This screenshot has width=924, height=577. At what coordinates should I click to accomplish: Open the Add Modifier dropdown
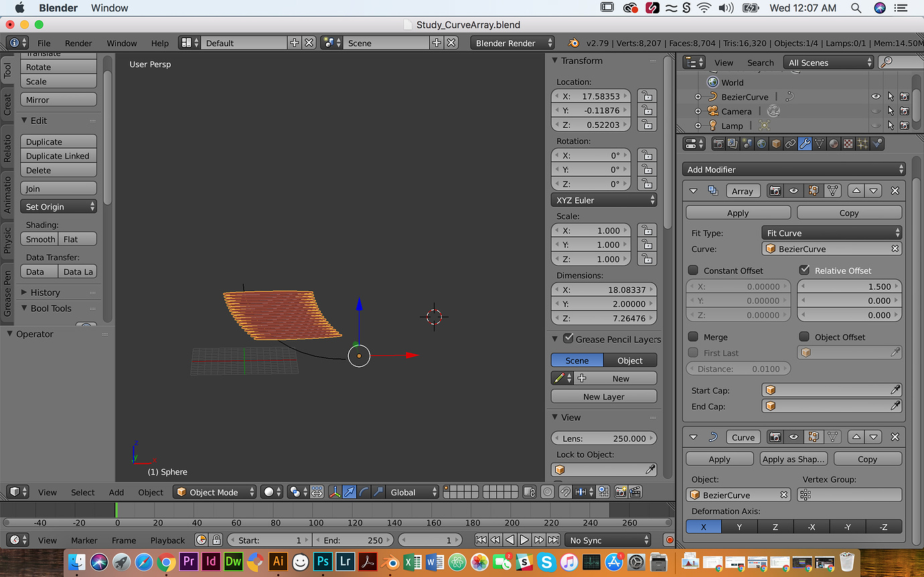click(x=794, y=169)
